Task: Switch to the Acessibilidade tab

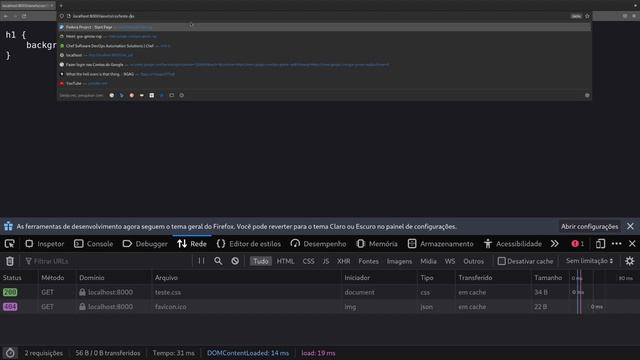Action: [513, 244]
